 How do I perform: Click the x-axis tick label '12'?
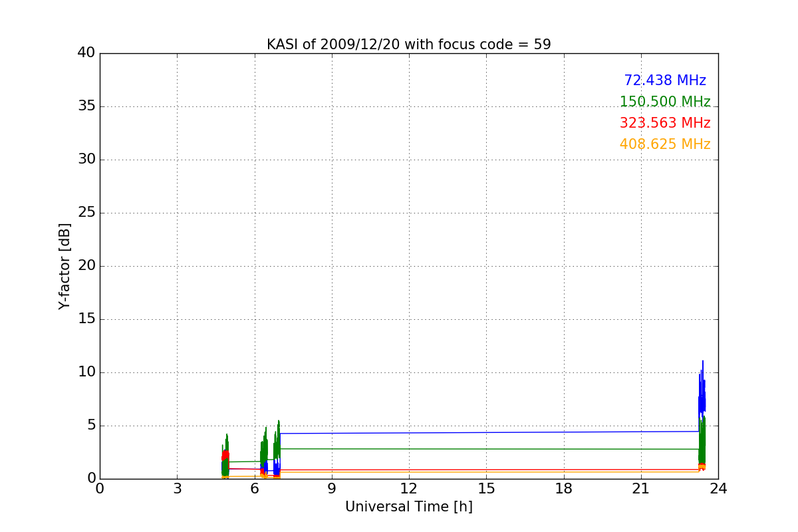(409, 489)
